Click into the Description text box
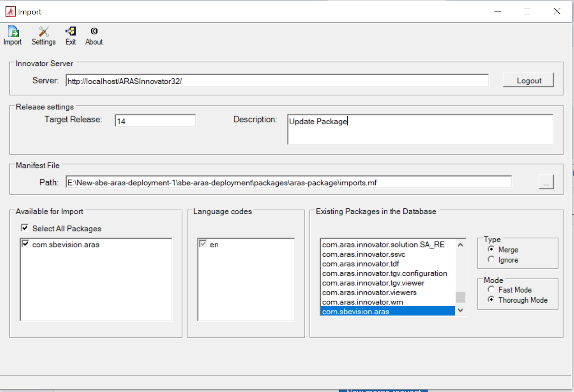This screenshot has height=392, width=574. pos(420,129)
